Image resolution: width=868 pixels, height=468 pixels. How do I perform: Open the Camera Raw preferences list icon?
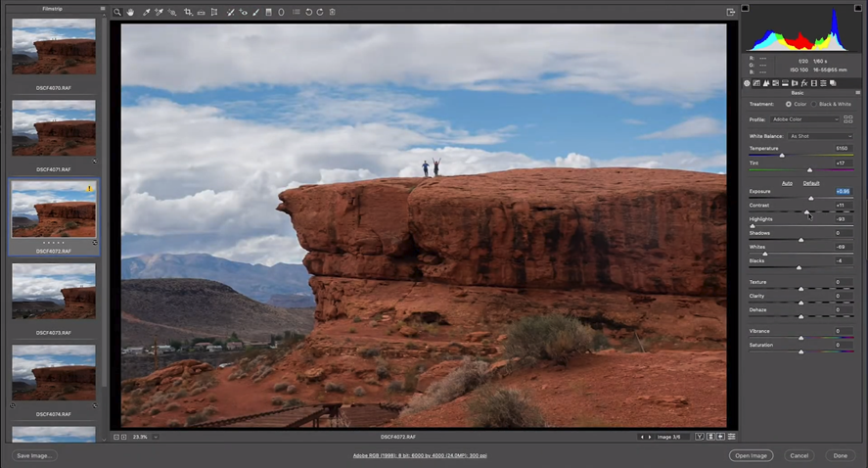[297, 12]
